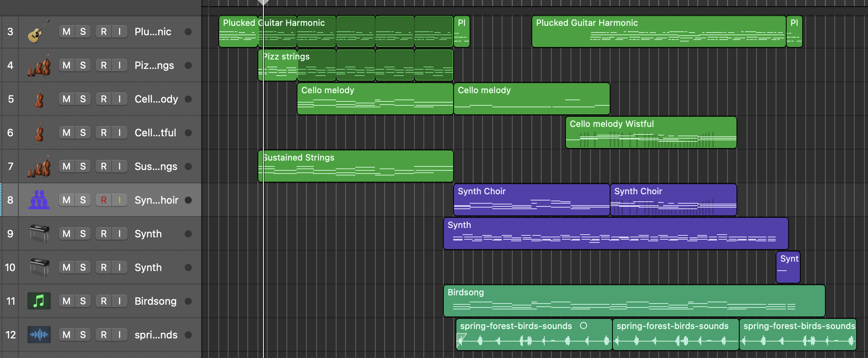Solo track 12 spring-forest-birds-sounds
The image size is (868, 358).
[83, 334]
